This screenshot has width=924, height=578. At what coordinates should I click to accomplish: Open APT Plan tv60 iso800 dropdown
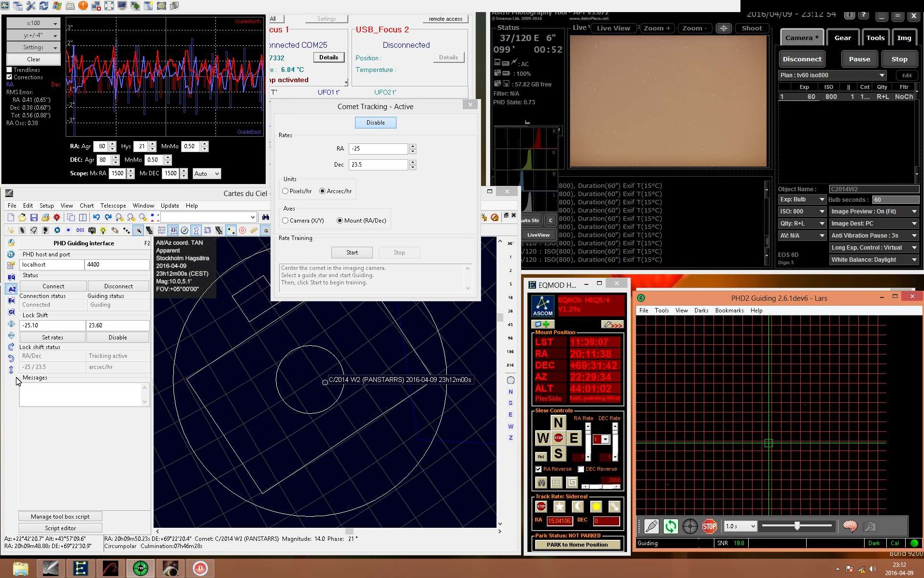(833, 75)
